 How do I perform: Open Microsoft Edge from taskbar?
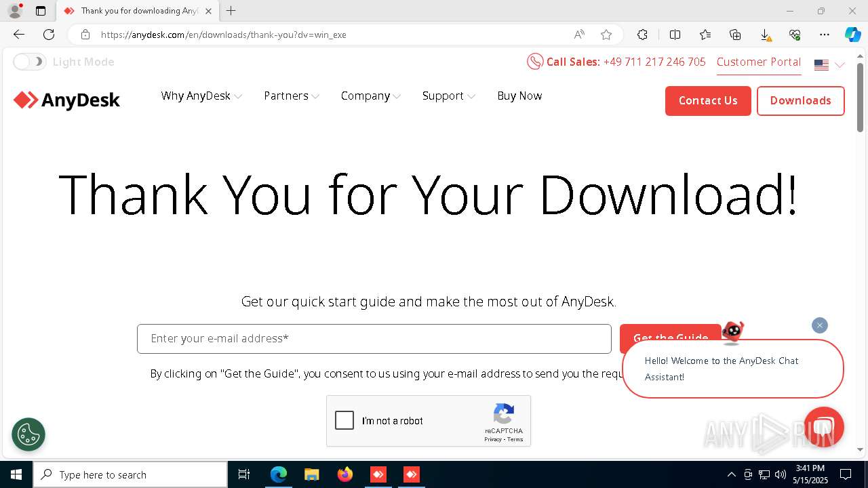(279, 474)
